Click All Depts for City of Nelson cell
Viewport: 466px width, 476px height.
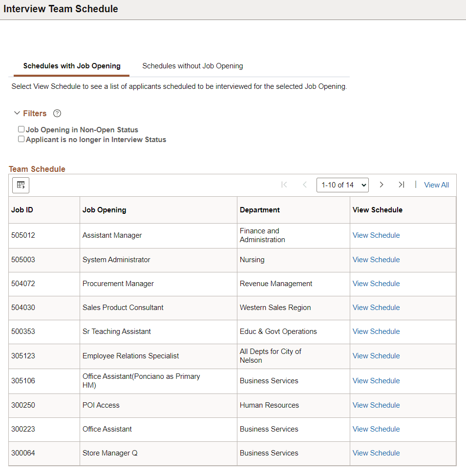294,356
